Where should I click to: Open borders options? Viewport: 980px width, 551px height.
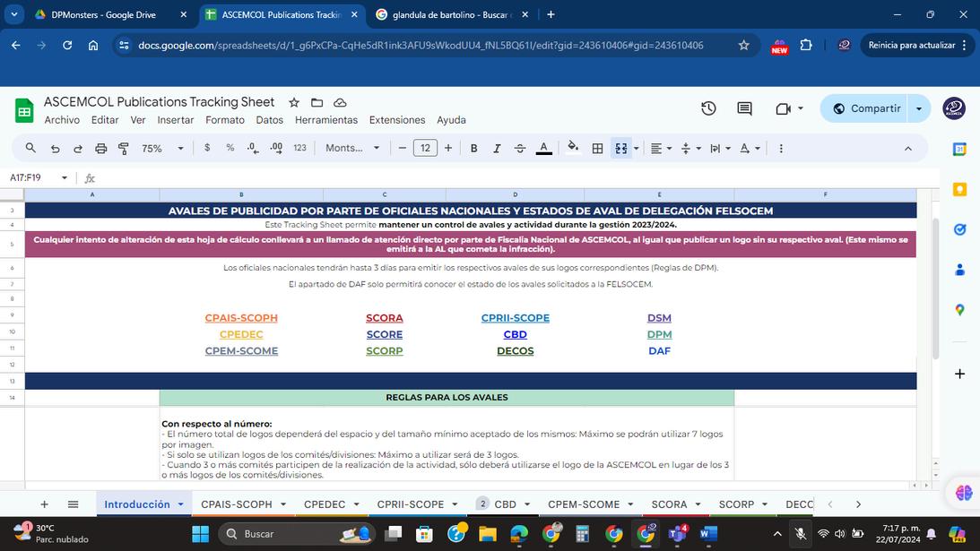coord(597,148)
